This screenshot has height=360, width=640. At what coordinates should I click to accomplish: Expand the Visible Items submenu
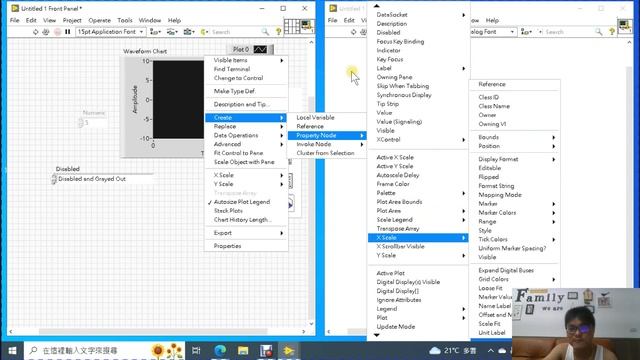click(x=246, y=60)
